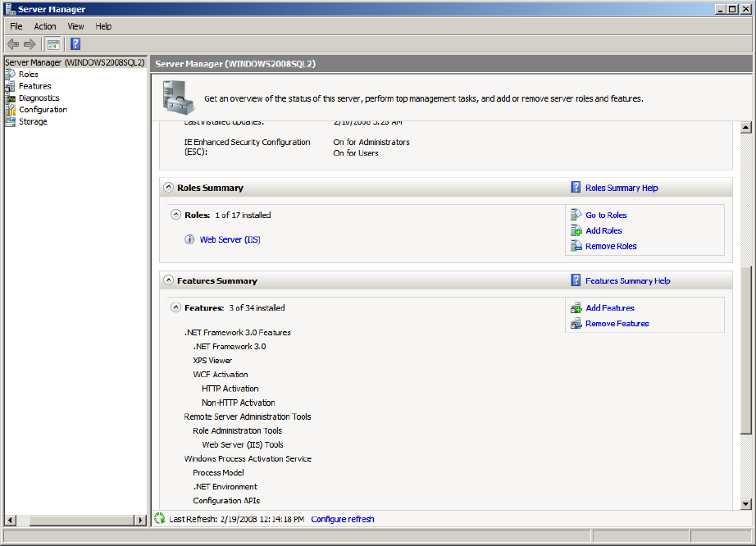The image size is (756, 546).
Task: Open the Roles Summary Help link
Action: click(622, 188)
